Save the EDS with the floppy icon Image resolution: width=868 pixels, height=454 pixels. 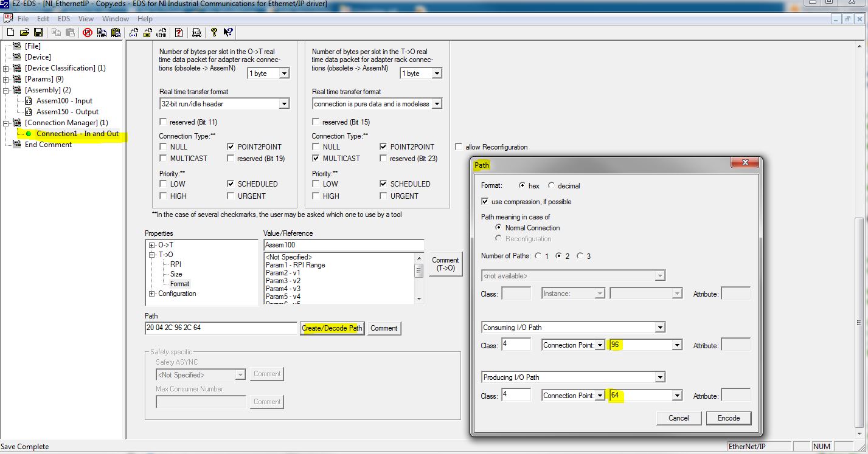38,32
